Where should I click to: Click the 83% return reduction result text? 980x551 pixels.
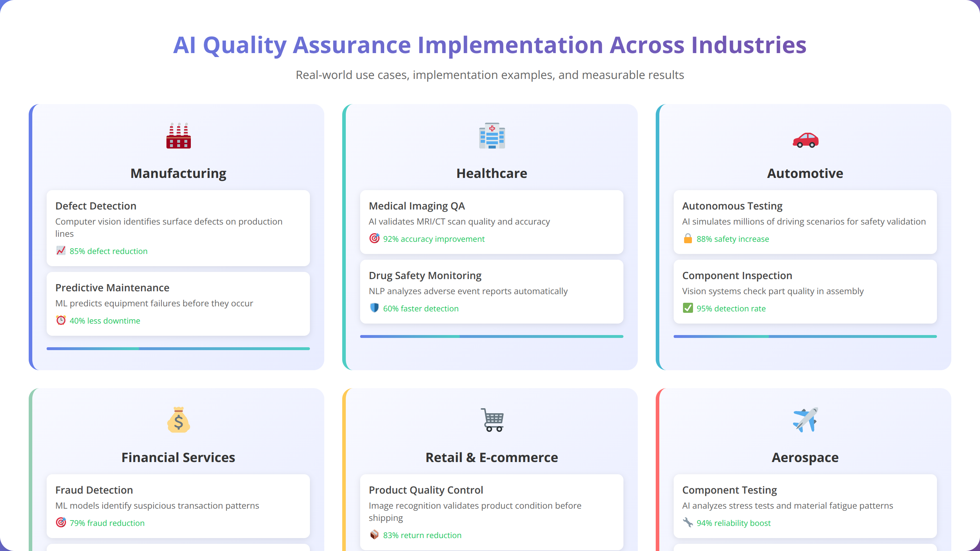coord(422,535)
